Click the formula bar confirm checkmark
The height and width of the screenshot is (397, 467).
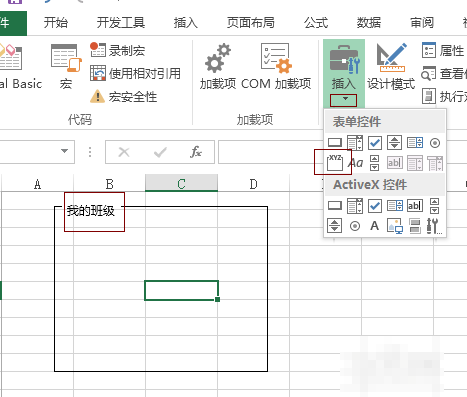[160, 152]
